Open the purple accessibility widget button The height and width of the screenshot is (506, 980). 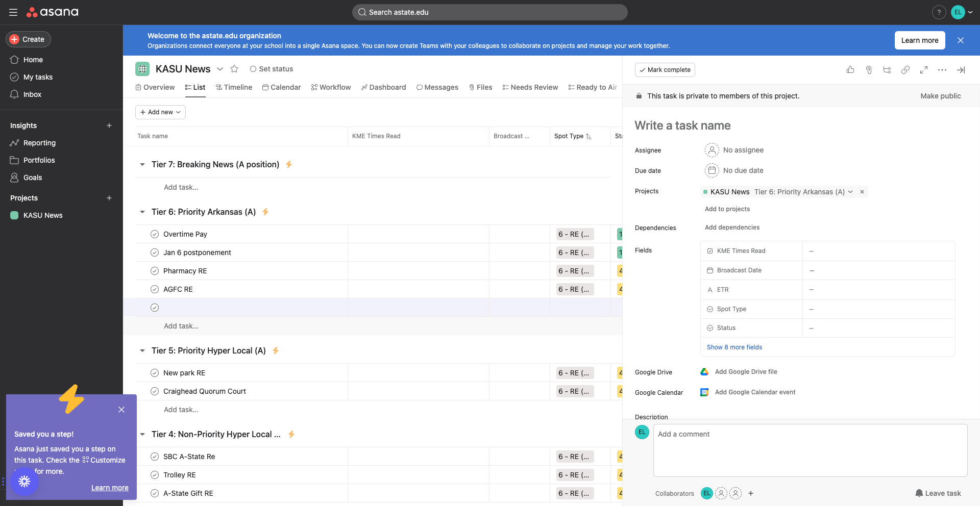24,481
